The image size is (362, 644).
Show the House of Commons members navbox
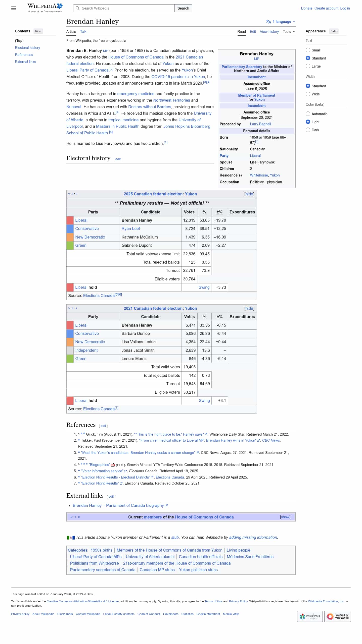click(x=285, y=517)
